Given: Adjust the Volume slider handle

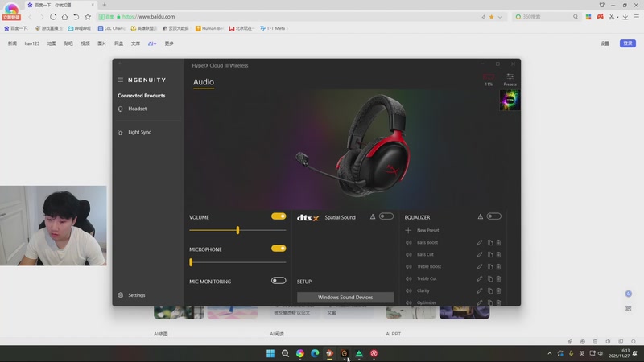Looking at the screenshot, I should coord(237,230).
